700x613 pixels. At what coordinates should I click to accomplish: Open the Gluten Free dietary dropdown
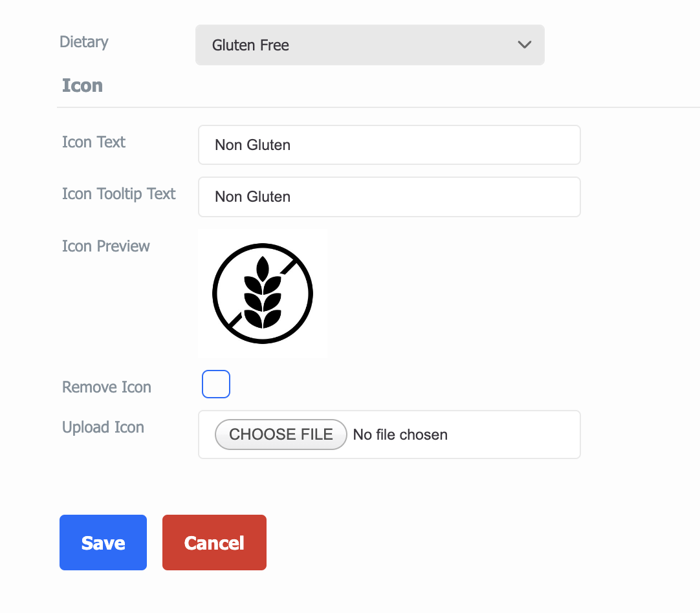(369, 45)
